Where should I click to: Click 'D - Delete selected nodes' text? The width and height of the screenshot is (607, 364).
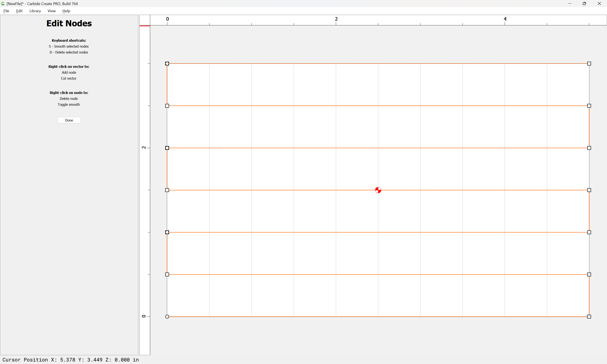(69, 52)
